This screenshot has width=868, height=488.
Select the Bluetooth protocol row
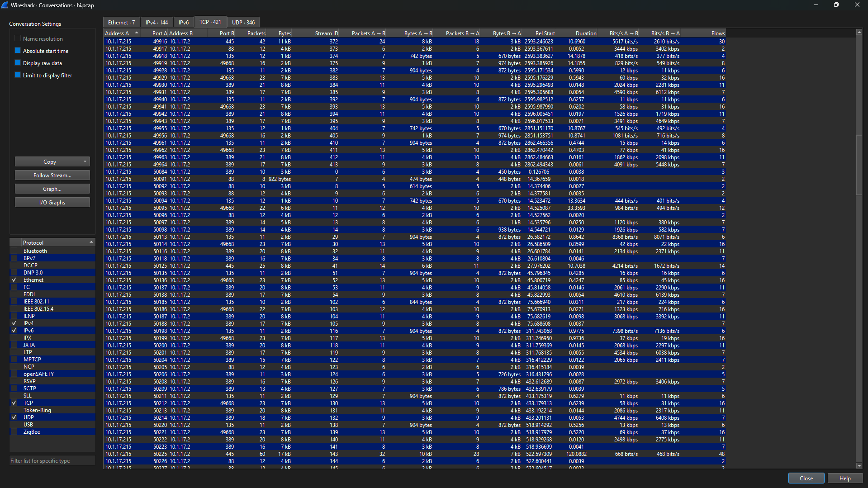52,251
